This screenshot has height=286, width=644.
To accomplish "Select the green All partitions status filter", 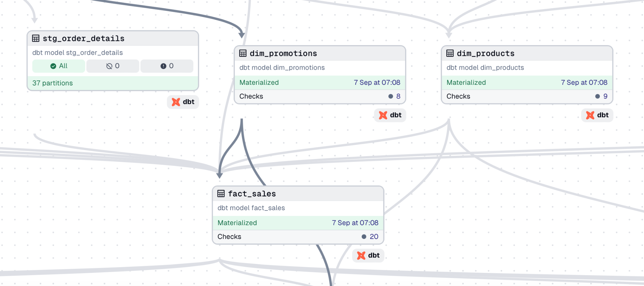I will (59, 66).
